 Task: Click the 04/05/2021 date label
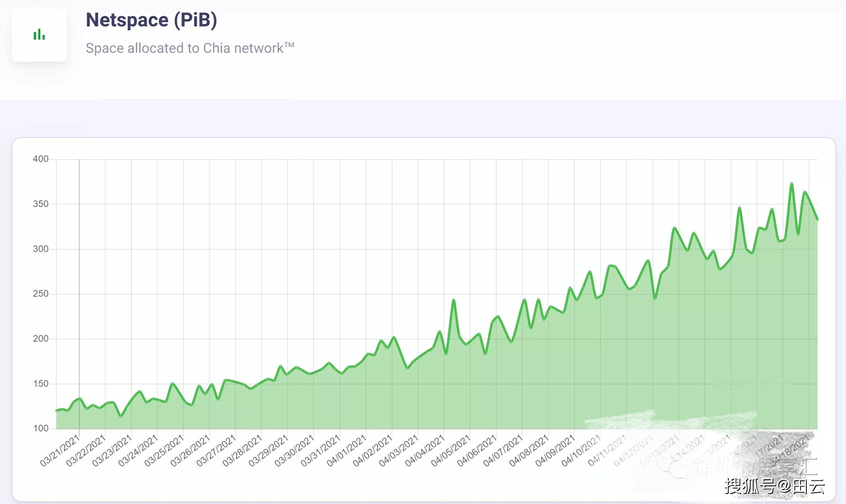click(x=450, y=450)
